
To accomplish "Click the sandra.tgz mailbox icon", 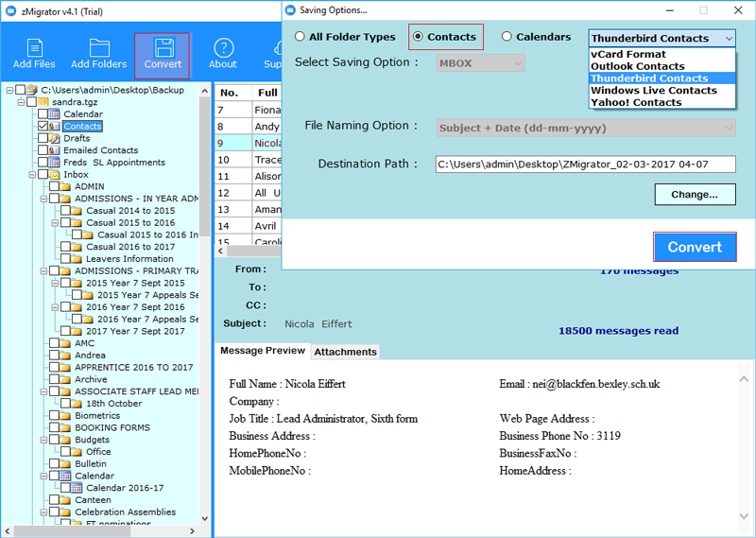I will (x=43, y=102).
